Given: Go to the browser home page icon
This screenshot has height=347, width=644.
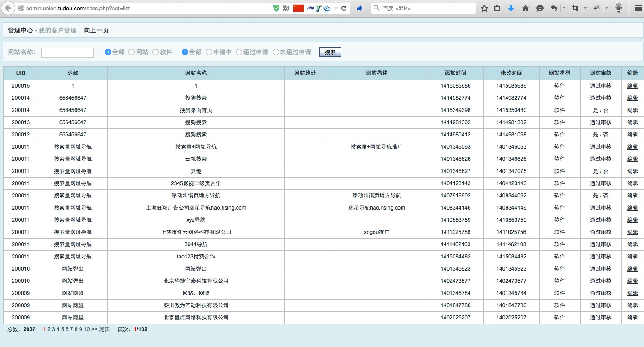Looking at the screenshot, I should 526,8.
